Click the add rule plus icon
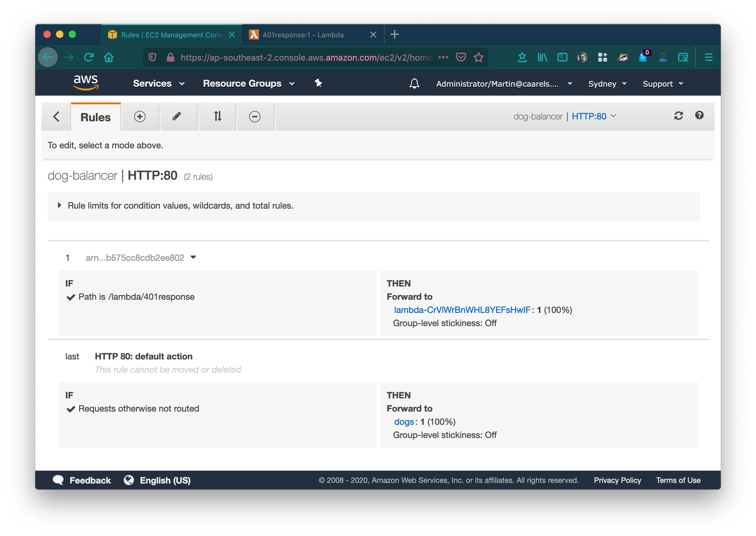This screenshot has width=756, height=536. coord(140,117)
